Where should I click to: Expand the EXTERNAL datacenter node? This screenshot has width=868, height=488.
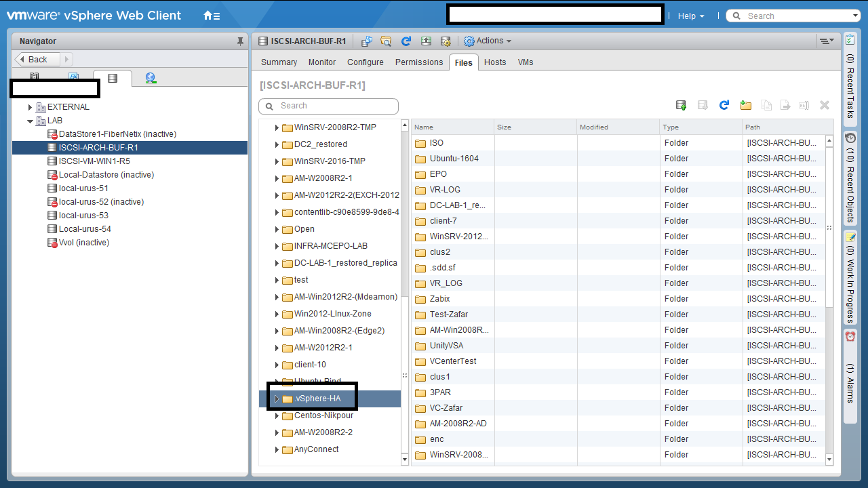click(31, 107)
